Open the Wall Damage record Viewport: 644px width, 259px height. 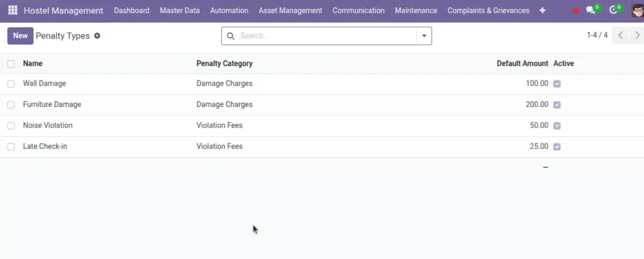click(45, 84)
